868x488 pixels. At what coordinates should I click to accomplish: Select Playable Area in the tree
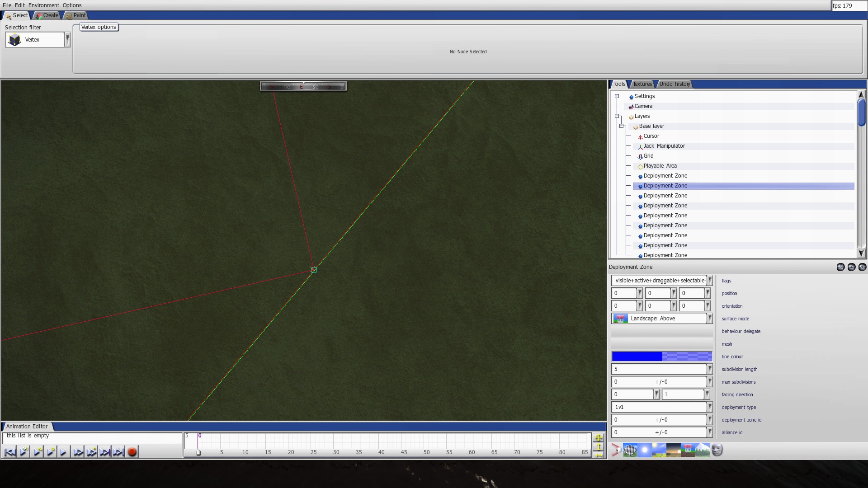pyautogui.click(x=660, y=166)
